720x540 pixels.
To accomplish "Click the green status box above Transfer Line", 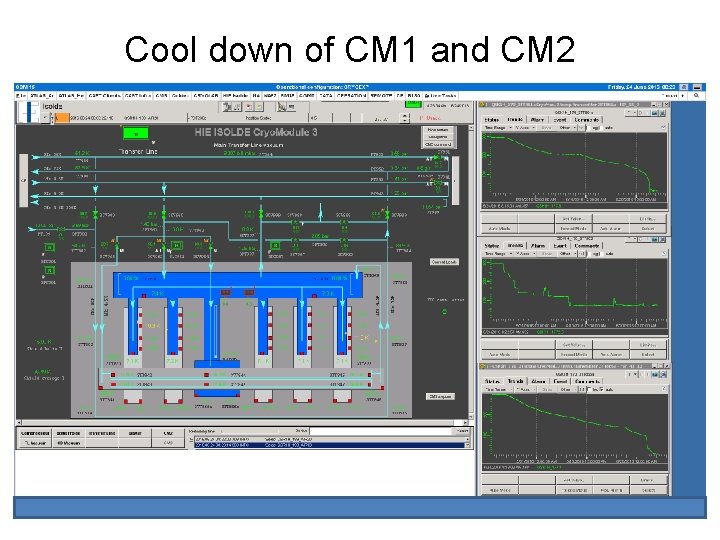I will click(136, 134).
